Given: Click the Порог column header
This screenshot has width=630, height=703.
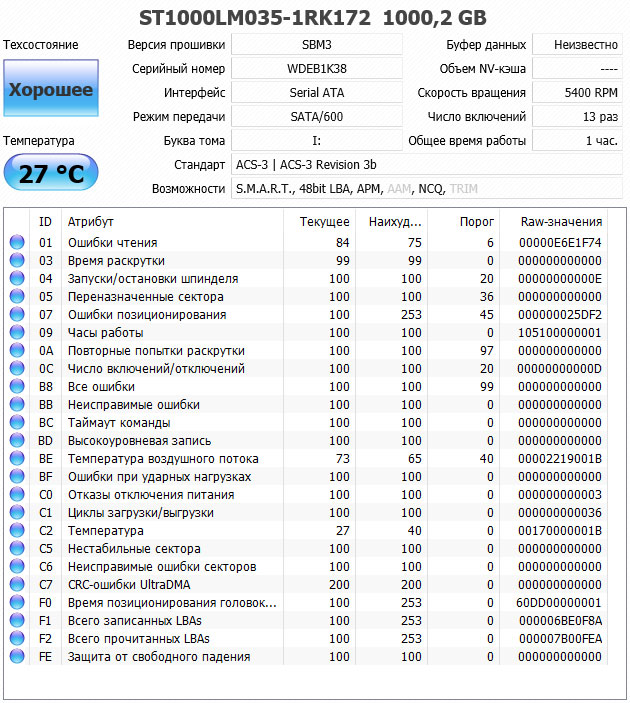Looking at the screenshot, I should coord(463,221).
